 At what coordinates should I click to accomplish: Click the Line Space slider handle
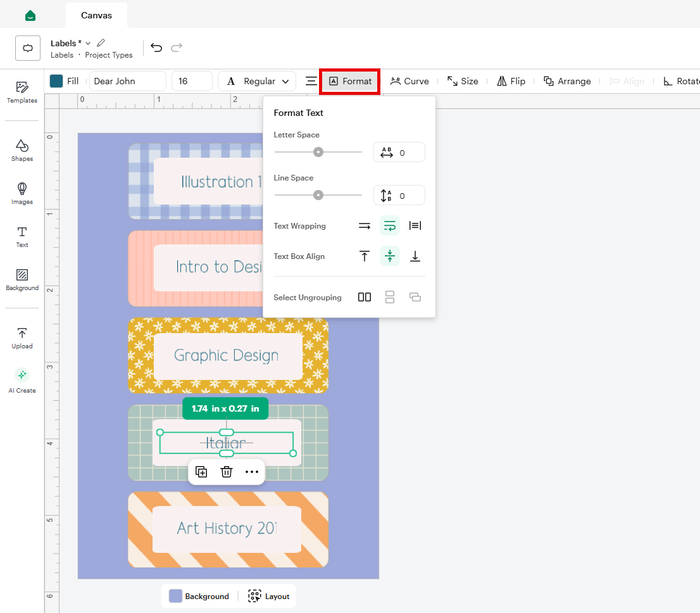coord(318,195)
